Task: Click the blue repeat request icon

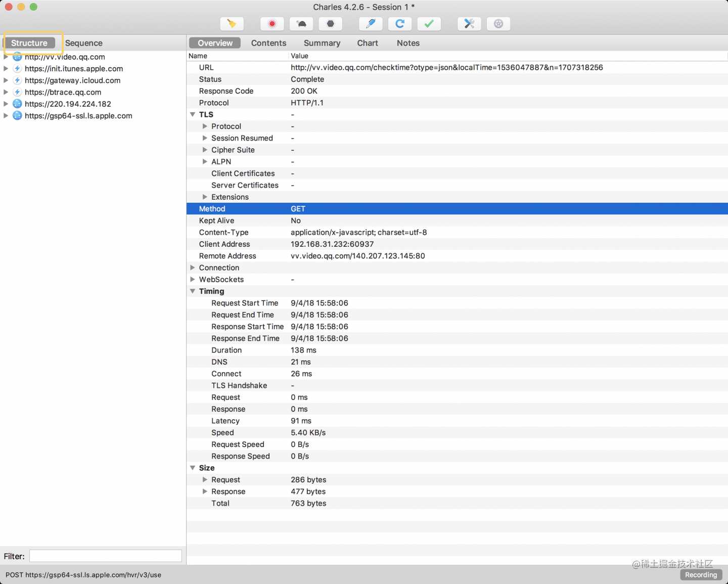Action: coord(400,24)
